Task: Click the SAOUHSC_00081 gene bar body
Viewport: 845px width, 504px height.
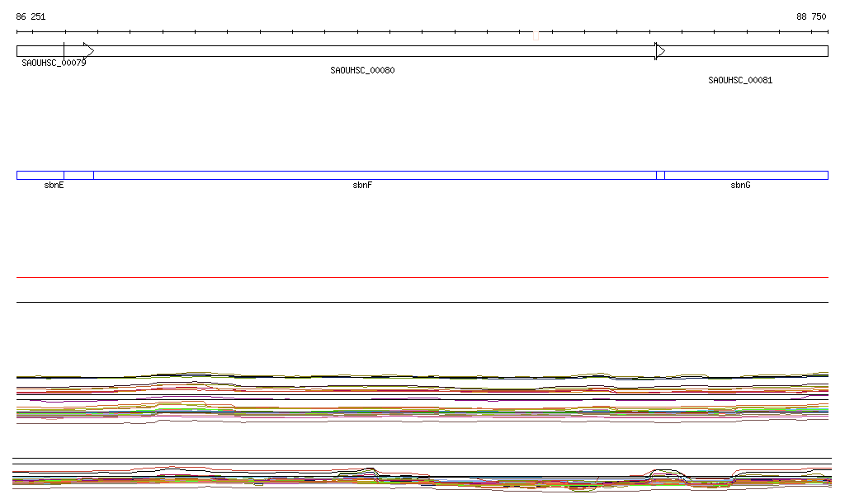Action: coord(745,51)
